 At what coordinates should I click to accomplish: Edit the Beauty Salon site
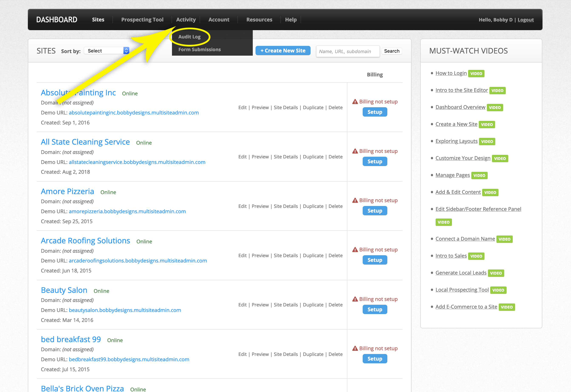pos(243,305)
